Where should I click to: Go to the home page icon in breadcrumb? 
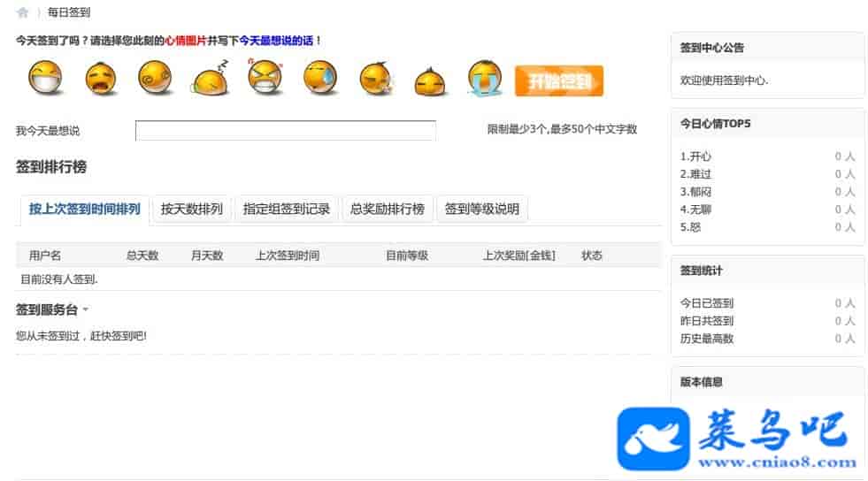click(x=23, y=12)
